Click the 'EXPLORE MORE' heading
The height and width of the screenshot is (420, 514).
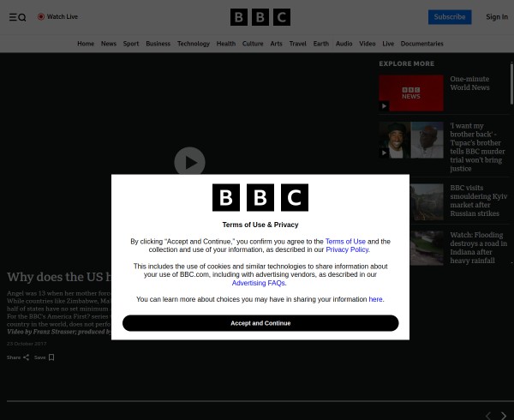pos(406,63)
